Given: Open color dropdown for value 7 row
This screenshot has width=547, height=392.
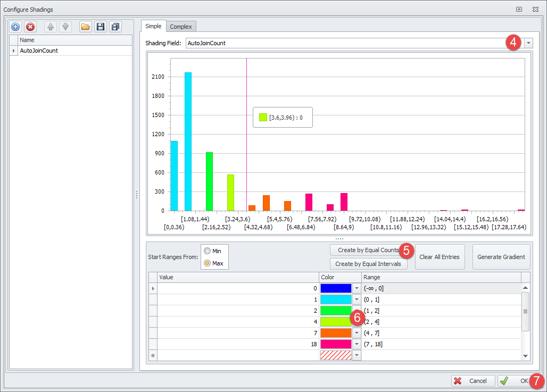Looking at the screenshot, I should tap(357, 333).
